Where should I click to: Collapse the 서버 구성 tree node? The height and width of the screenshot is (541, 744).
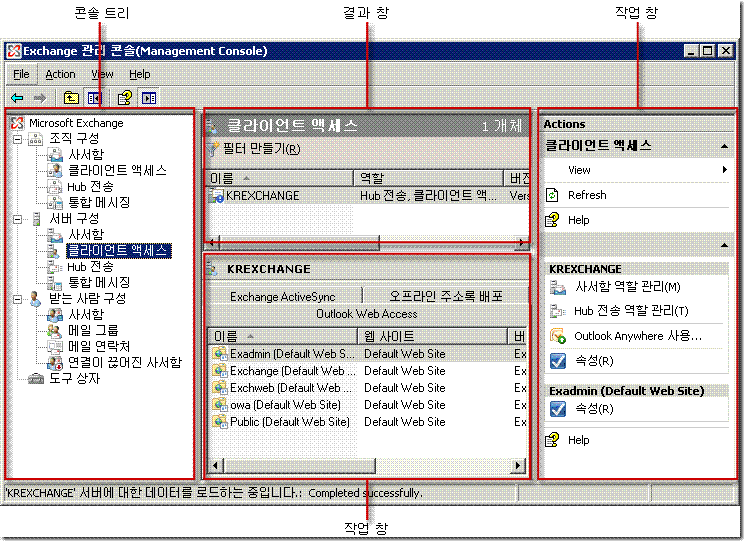pyautogui.click(x=18, y=219)
